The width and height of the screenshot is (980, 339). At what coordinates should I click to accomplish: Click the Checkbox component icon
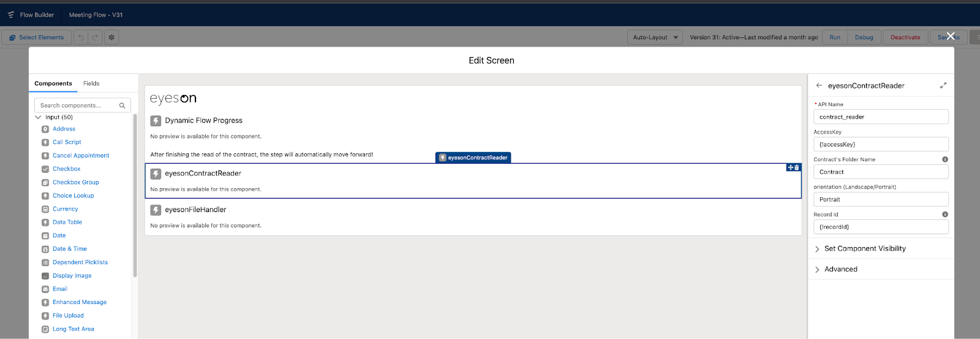tap(45, 169)
